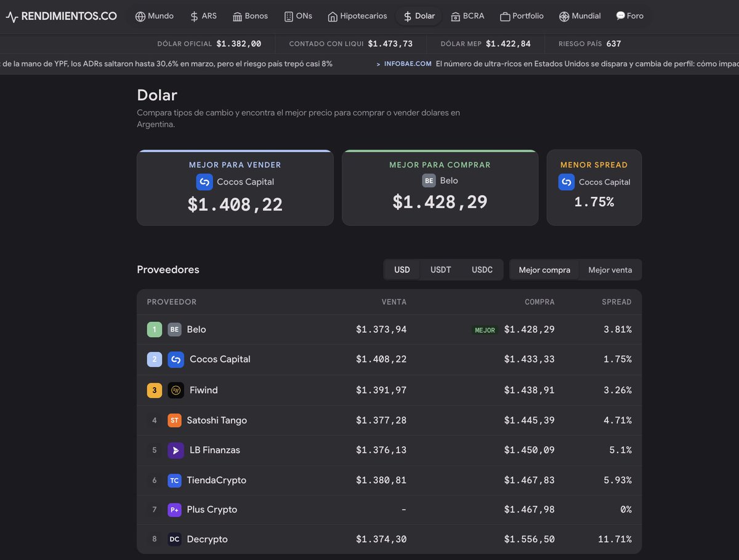Image resolution: width=739 pixels, height=560 pixels.
Task: Click the briefcase icon beside Portfolio
Action: click(x=505, y=17)
